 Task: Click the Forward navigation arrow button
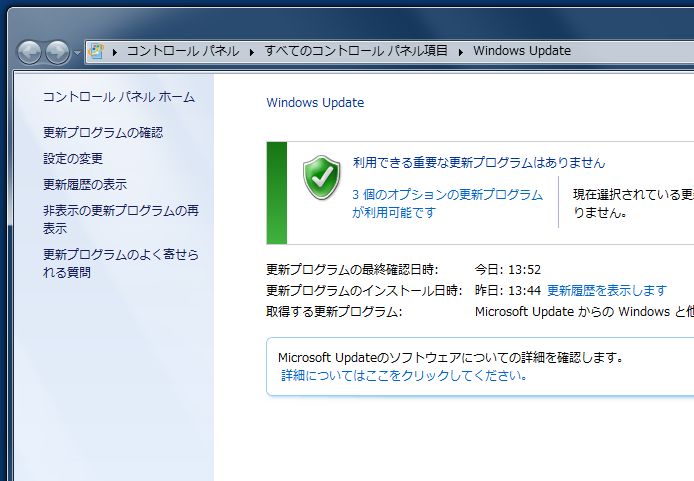coord(58,53)
